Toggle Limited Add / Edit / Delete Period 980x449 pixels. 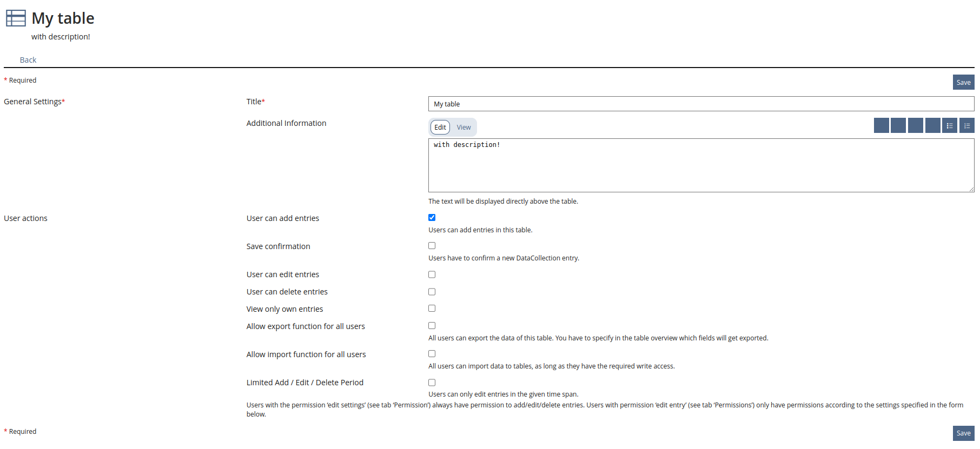432,383
